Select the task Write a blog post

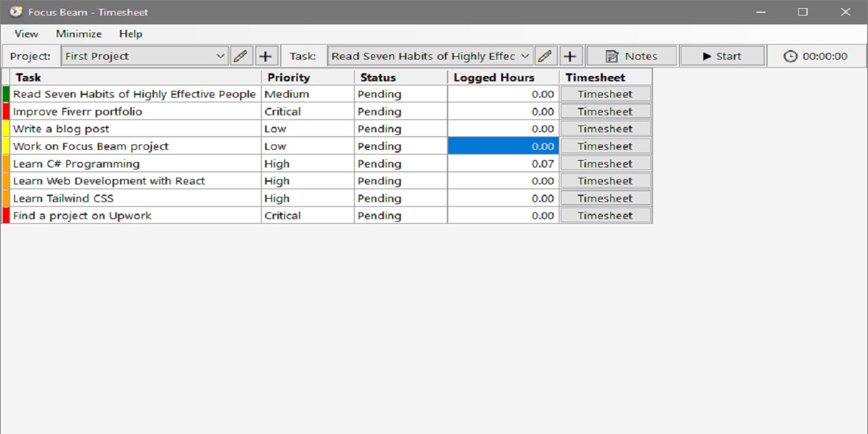(135, 129)
